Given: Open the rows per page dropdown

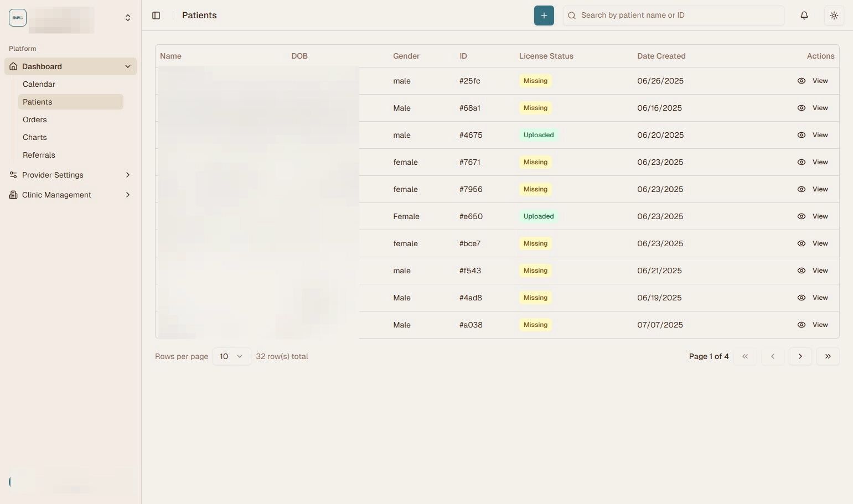Looking at the screenshot, I should [231, 356].
